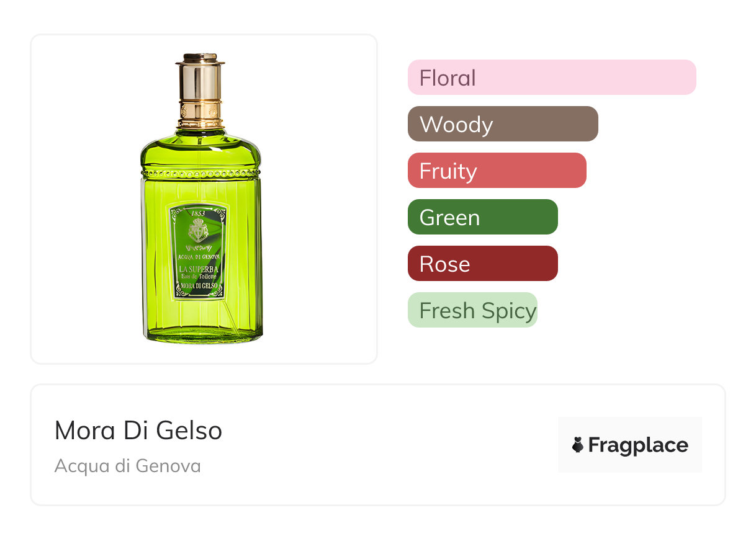Click the light green Fresh Spicy bar
756x536 pixels.
472,310
